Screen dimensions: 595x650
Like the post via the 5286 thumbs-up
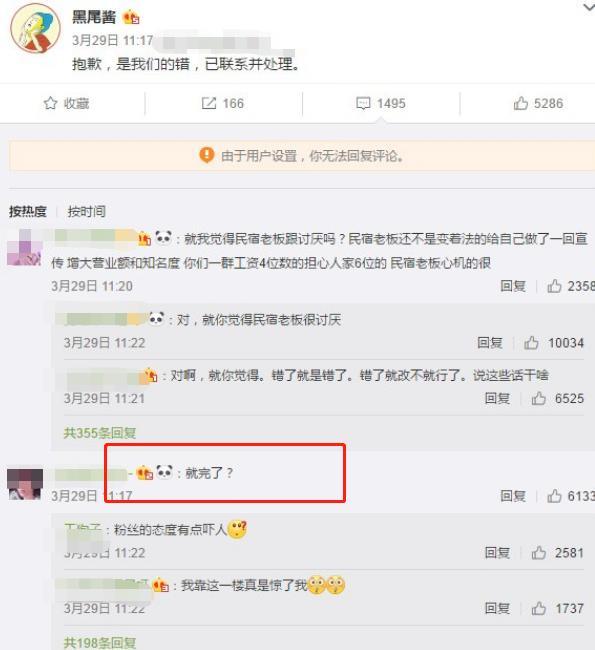tap(521, 103)
